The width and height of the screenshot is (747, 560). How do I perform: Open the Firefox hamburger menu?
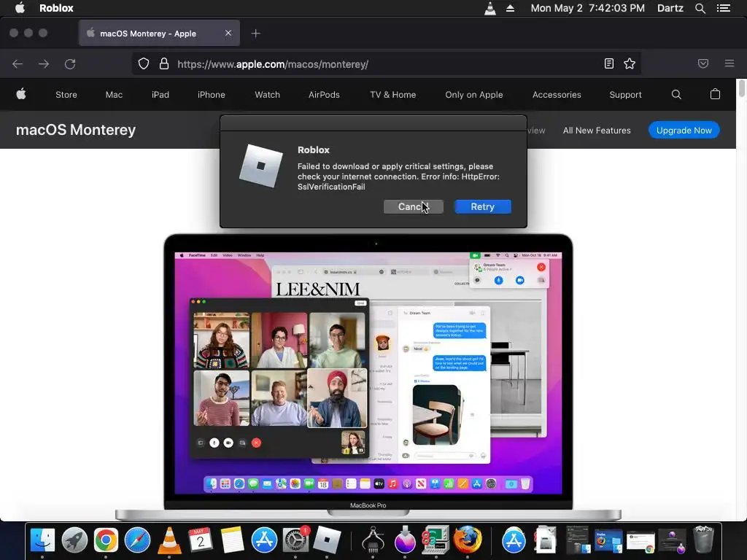tap(729, 63)
